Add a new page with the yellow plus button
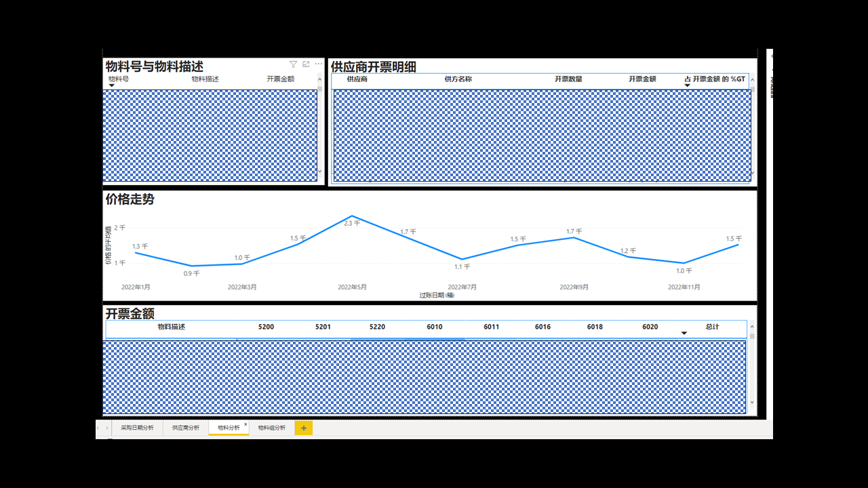The width and height of the screenshot is (868, 488). coord(304,428)
